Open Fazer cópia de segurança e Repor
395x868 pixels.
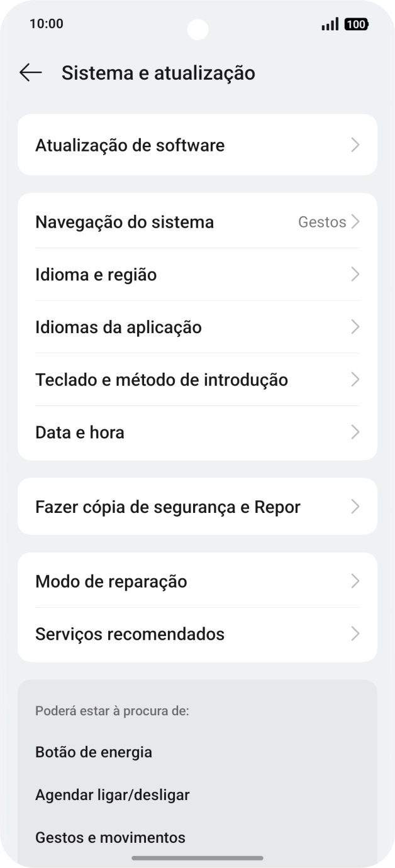tap(168, 507)
